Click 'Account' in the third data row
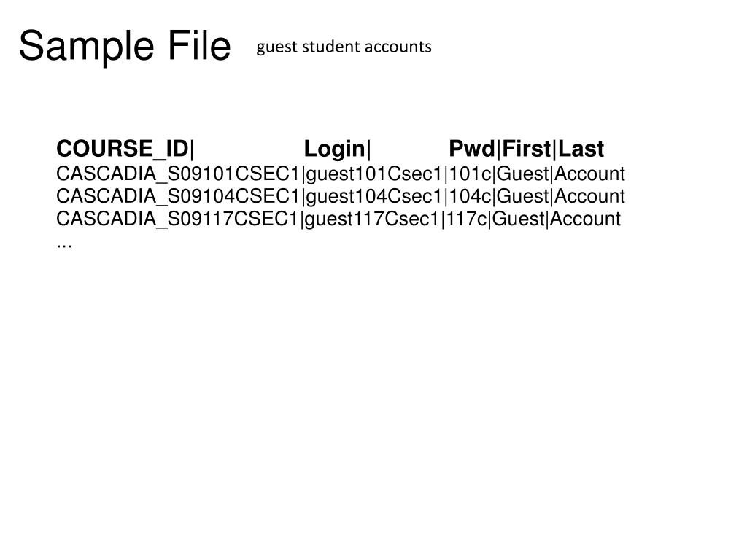 point(585,219)
